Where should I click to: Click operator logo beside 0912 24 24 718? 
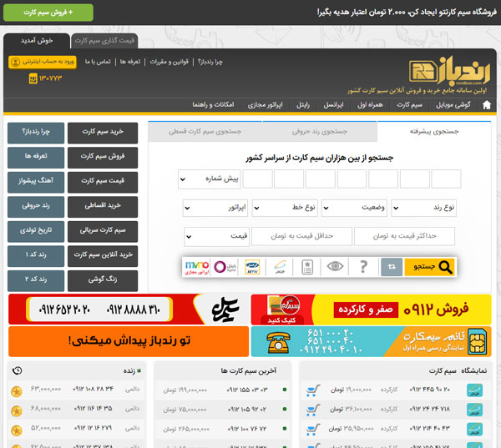pos(474,410)
